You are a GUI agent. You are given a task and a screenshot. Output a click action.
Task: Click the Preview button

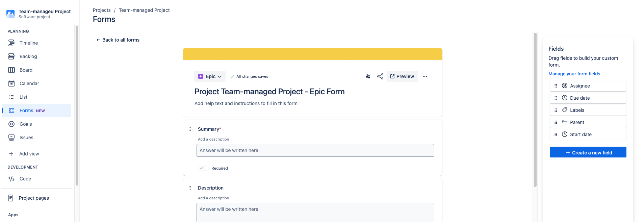(x=402, y=76)
